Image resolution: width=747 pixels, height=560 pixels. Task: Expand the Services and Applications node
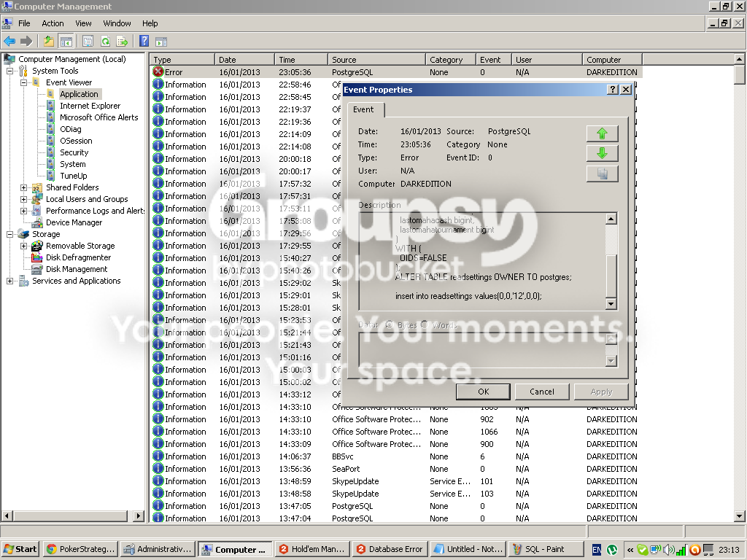tap(9, 281)
